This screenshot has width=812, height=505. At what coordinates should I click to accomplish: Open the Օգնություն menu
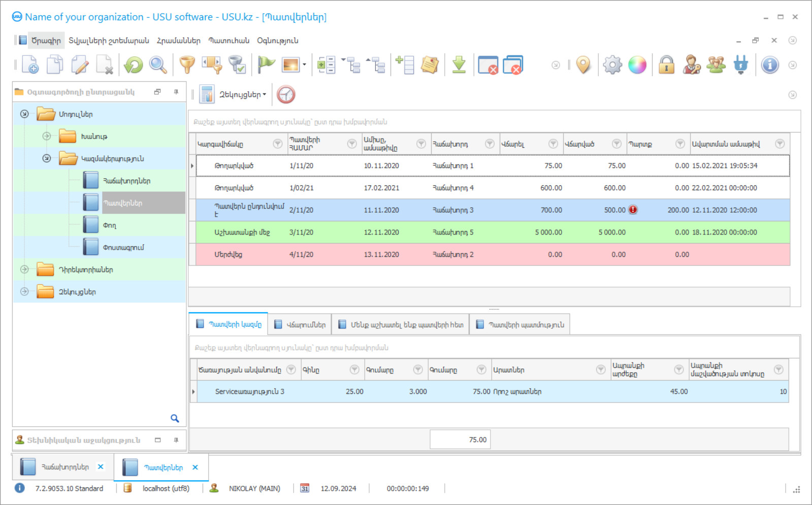tap(278, 41)
